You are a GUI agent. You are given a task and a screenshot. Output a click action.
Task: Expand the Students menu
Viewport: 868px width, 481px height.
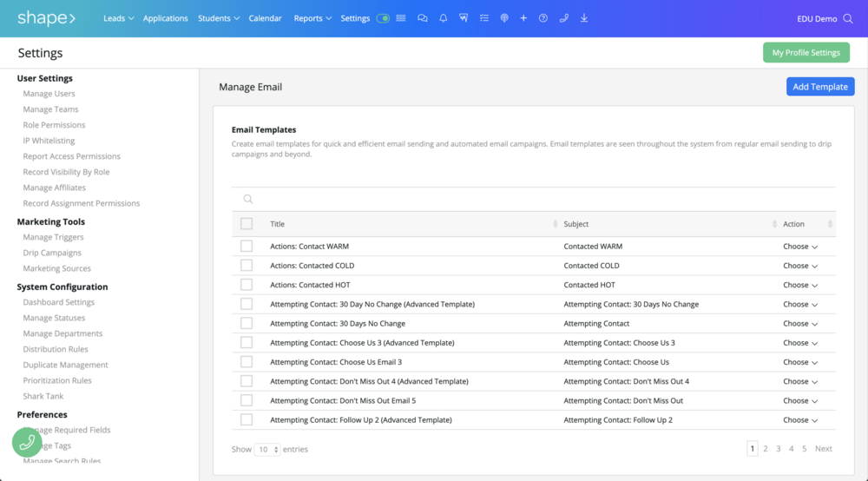(219, 18)
